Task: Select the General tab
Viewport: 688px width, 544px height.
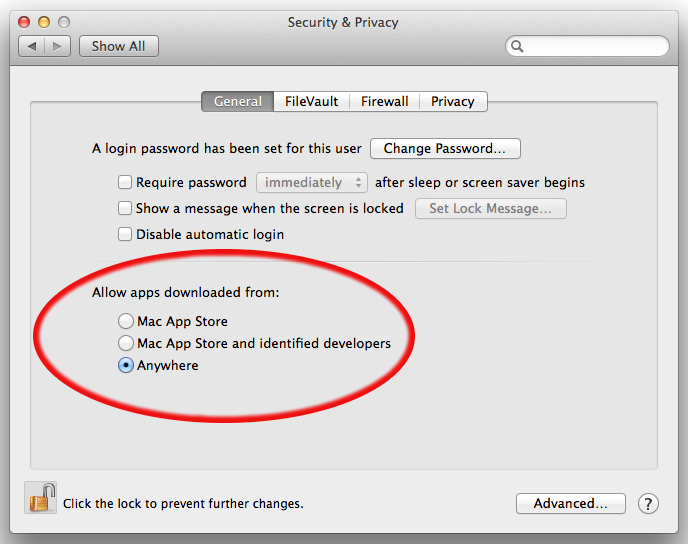Action: pyautogui.click(x=238, y=101)
